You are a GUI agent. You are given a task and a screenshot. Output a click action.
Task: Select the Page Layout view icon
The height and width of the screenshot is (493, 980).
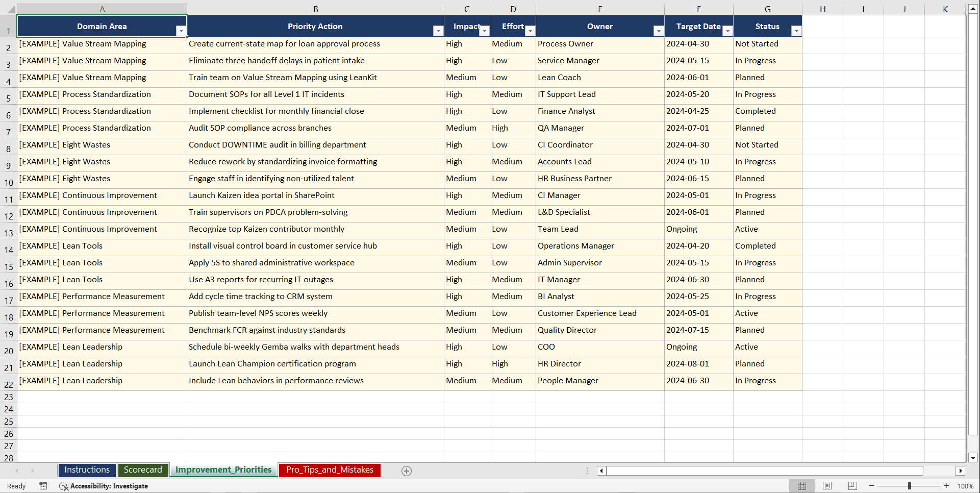(827, 486)
